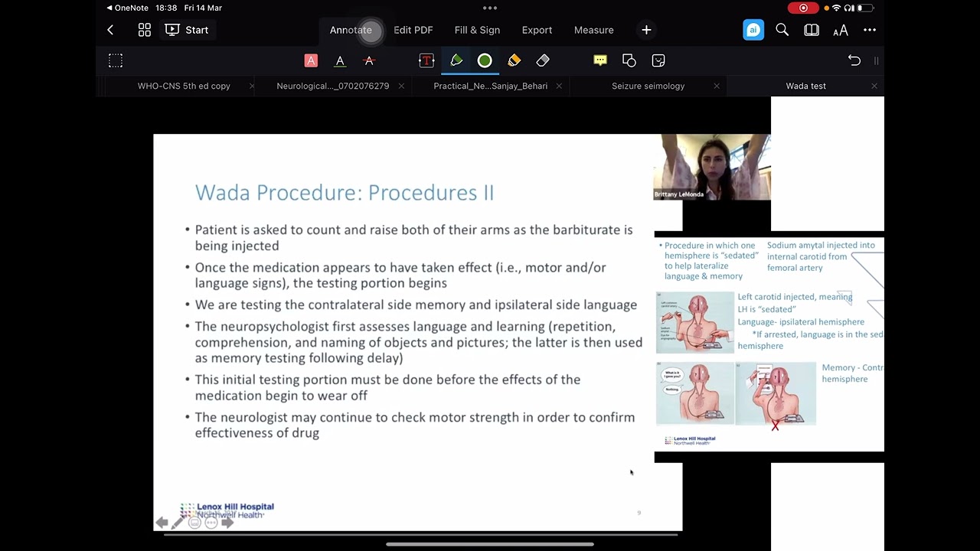Close the WHO-CNS 5th ed copy tab
Screen dimensions: 980x551
(252, 86)
